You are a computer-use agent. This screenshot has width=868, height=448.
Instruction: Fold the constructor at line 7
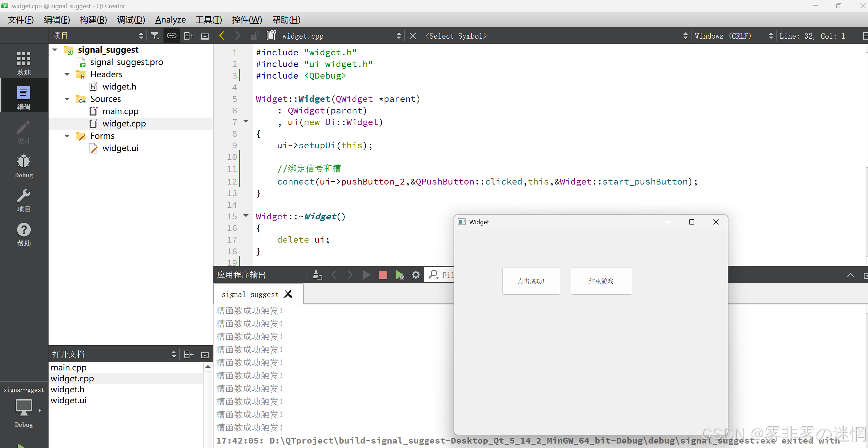(246, 121)
